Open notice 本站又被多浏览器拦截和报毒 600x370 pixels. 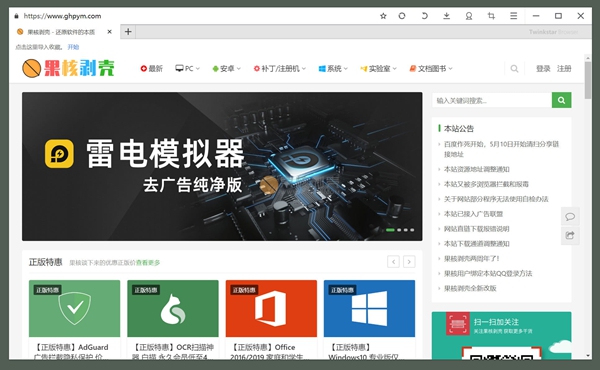pyautogui.click(x=486, y=184)
